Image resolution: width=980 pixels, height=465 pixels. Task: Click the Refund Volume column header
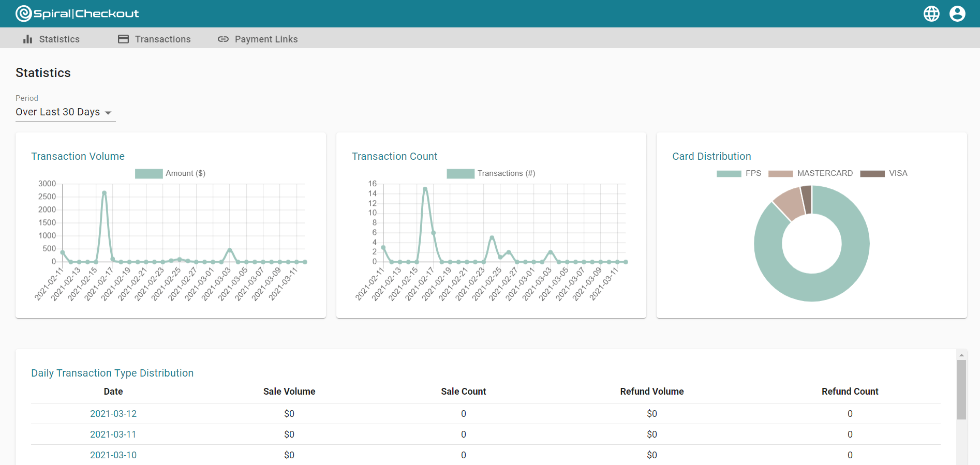click(652, 392)
